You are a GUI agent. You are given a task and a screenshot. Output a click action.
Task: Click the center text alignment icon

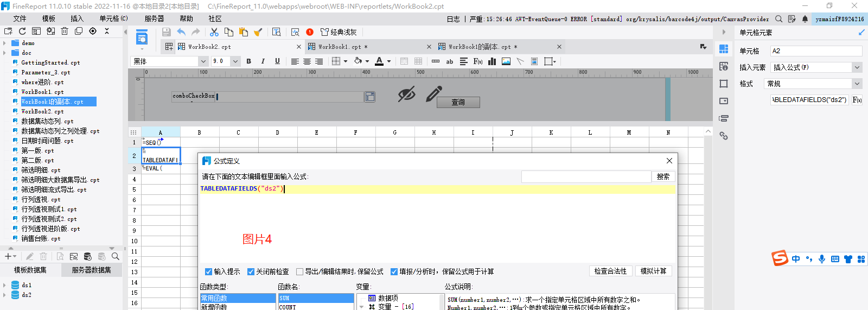click(x=307, y=61)
